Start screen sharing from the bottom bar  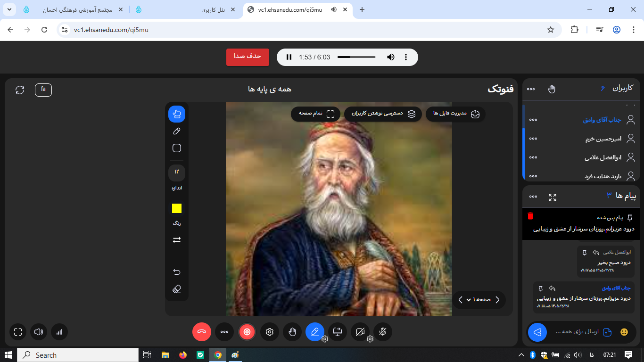point(338,332)
